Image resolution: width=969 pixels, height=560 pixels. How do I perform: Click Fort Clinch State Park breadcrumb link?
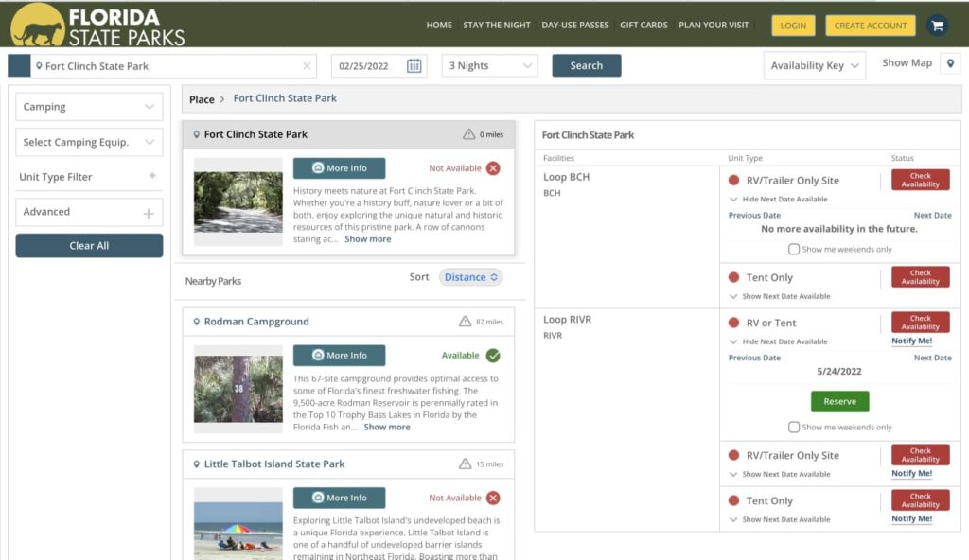pos(285,98)
